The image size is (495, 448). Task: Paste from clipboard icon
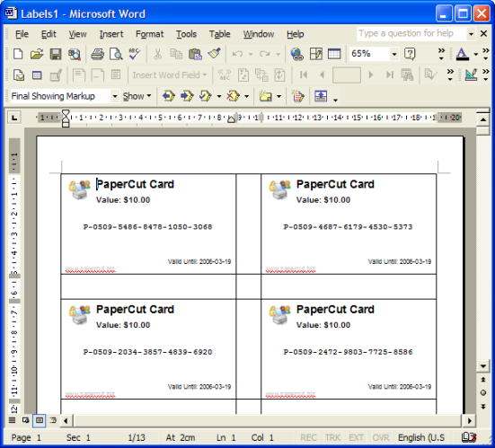(x=195, y=54)
